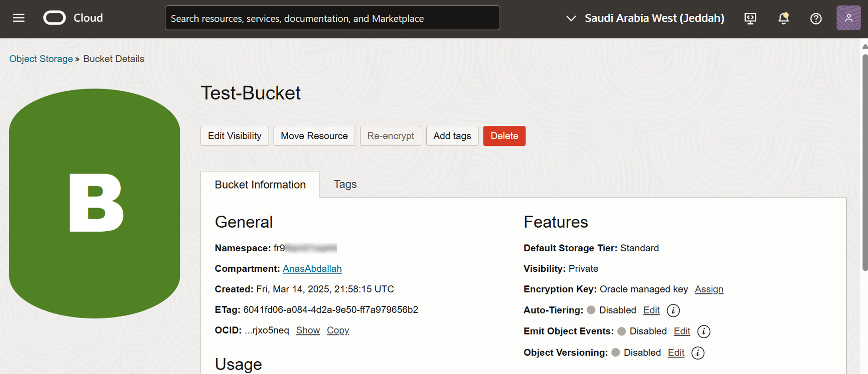This screenshot has width=868, height=374.
Task: Open the AnasAbdallah compartment link
Action: (312, 269)
